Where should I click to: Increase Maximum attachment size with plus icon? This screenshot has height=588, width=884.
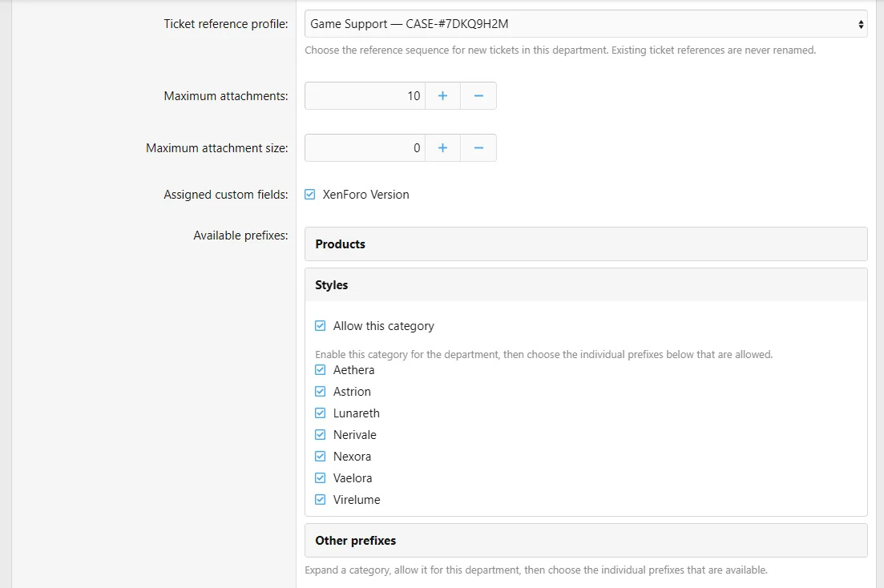click(442, 147)
